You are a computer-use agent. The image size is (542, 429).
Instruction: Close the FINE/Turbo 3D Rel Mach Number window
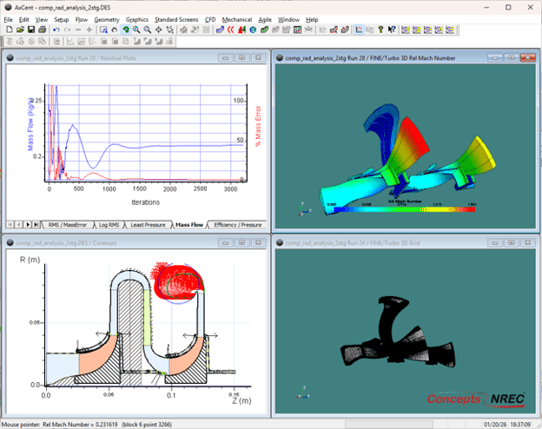pyautogui.click(x=528, y=58)
